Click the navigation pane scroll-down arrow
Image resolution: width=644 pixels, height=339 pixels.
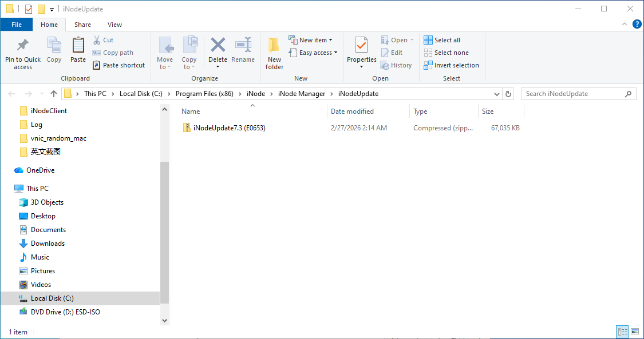point(164,321)
